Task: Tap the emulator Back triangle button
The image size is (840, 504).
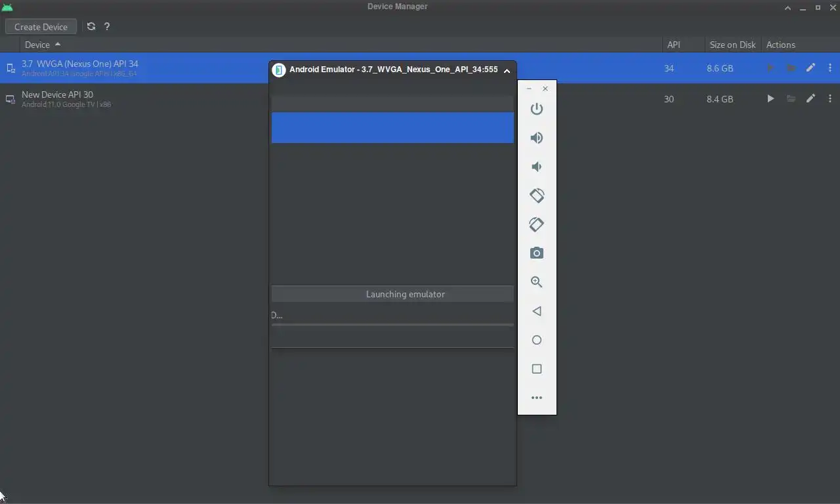Action: [x=537, y=311]
